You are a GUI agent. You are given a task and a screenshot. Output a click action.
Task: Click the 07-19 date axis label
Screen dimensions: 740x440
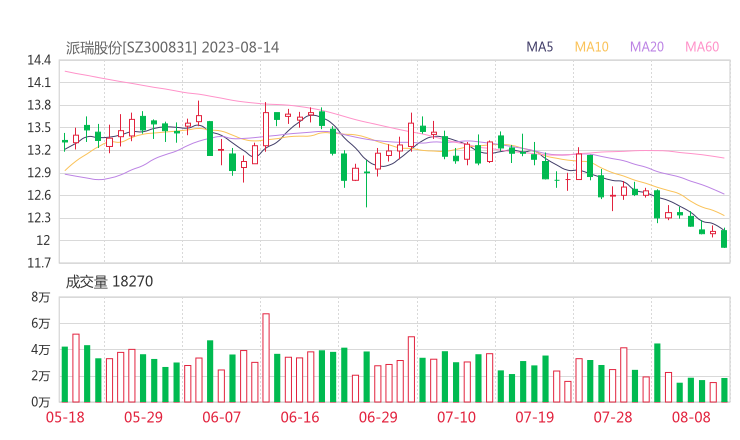tap(535, 417)
